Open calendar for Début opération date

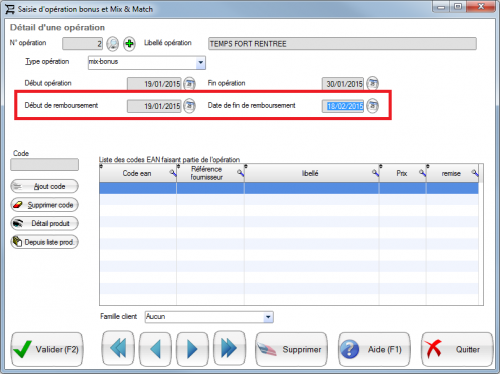[x=189, y=84]
